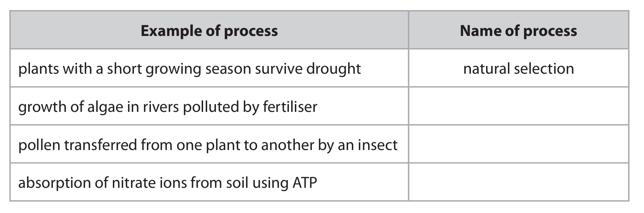The width and height of the screenshot is (644, 213).
Task: Click the "Example of process" column header
Action: (209, 31)
